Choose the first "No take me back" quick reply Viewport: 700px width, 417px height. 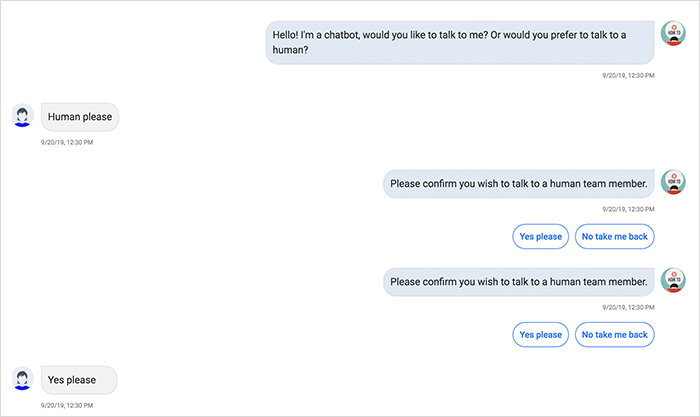614,236
